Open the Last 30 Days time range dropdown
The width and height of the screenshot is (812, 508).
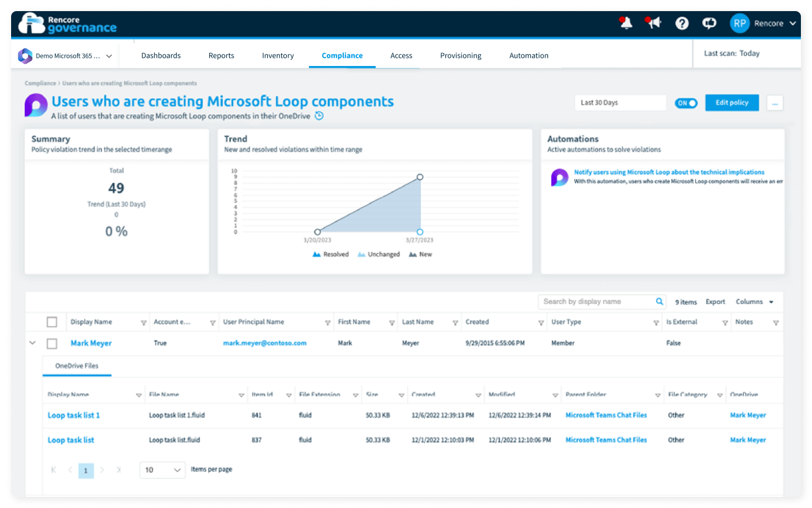[x=620, y=103]
